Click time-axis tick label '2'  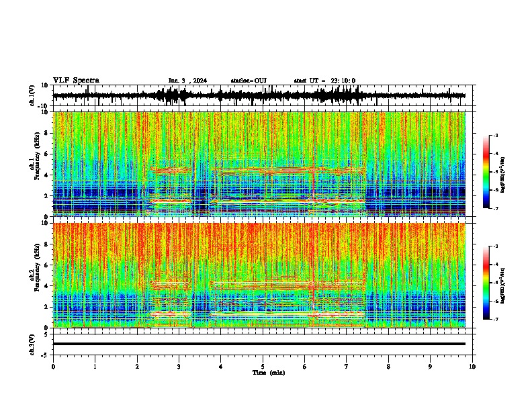tap(137, 367)
